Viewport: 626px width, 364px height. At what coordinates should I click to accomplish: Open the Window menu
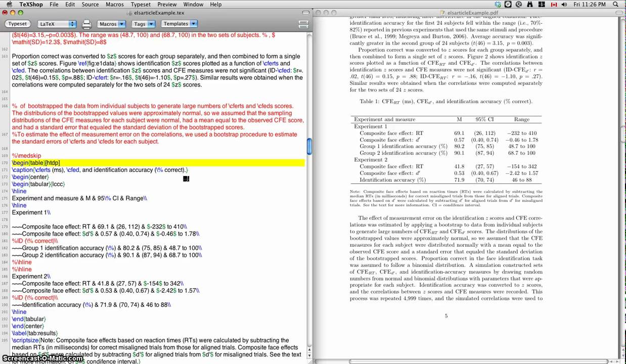tap(193, 4)
